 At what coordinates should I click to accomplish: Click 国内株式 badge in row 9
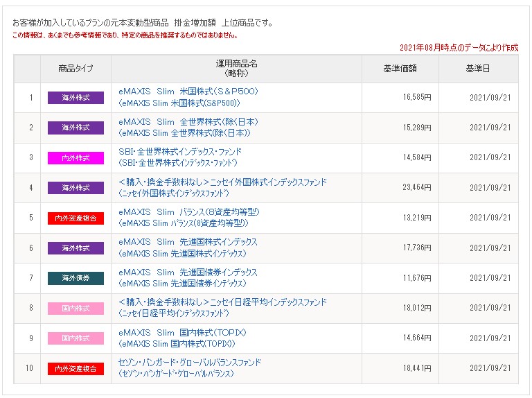[x=76, y=338]
